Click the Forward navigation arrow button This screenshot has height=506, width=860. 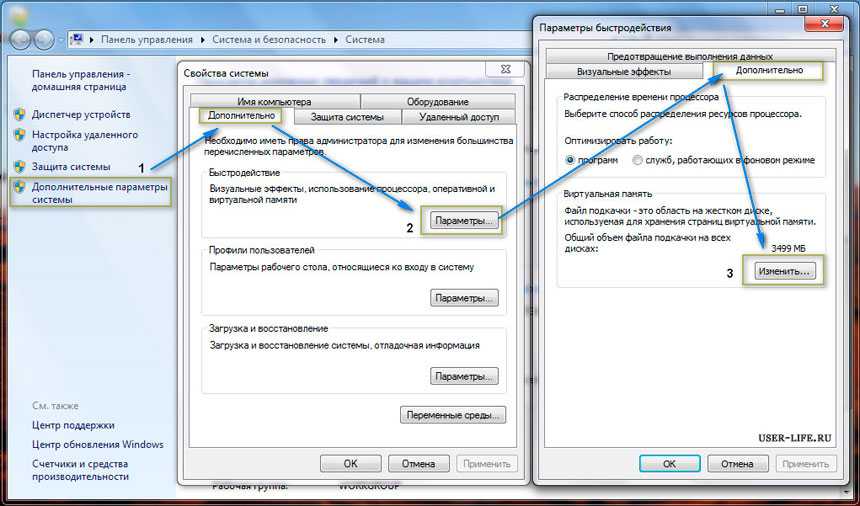pos(45,40)
